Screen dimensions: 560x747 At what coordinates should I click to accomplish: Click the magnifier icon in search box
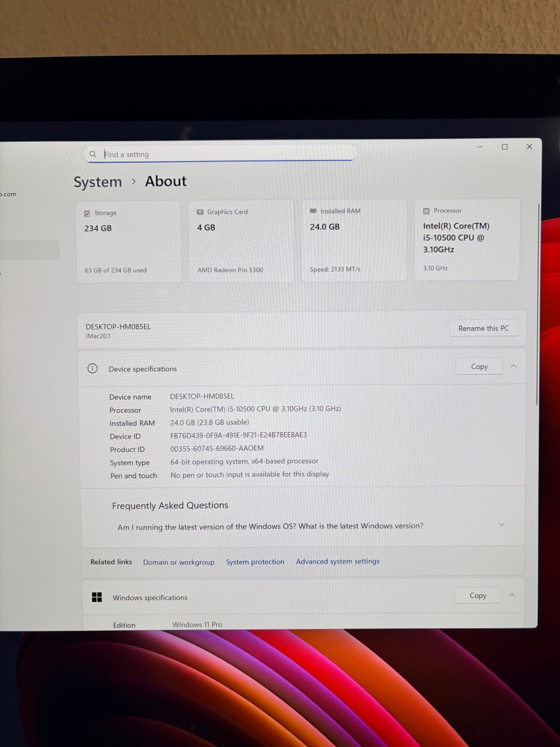coord(93,154)
